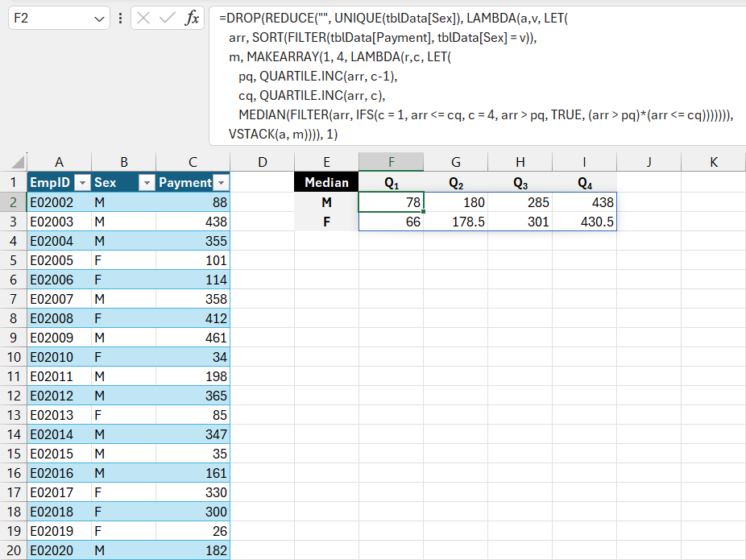The image size is (746, 560).
Task: Select the Q1 median value 78
Action: click(391, 202)
